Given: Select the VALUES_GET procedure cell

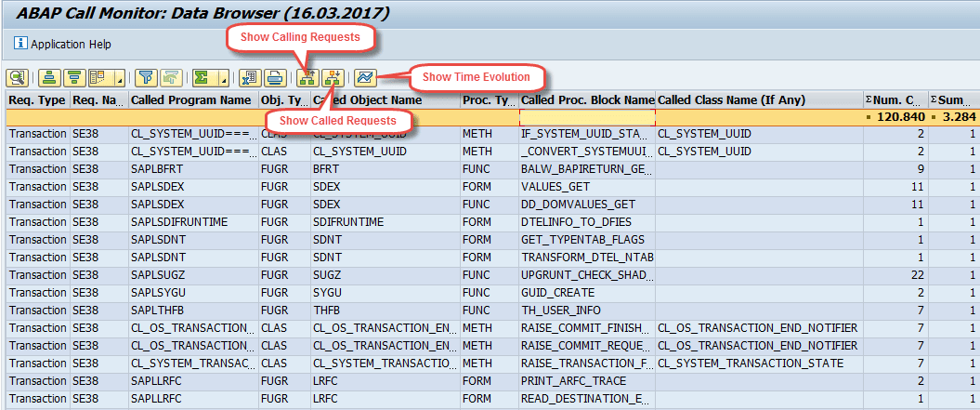Looking at the screenshot, I should pyautogui.click(x=587, y=187).
